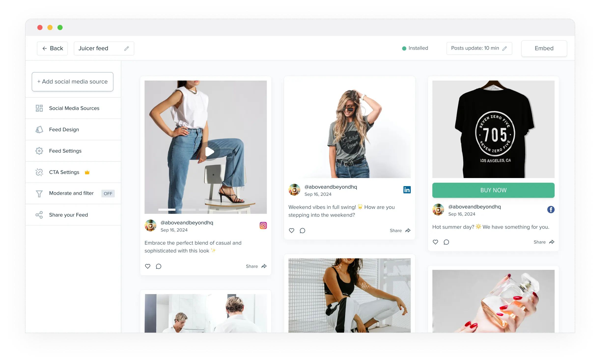Image resolution: width=600 pixels, height=364 pixels.
Task: Click the Feed Settings gear icon
Action: pyautogui.click(x=39, y=151)
